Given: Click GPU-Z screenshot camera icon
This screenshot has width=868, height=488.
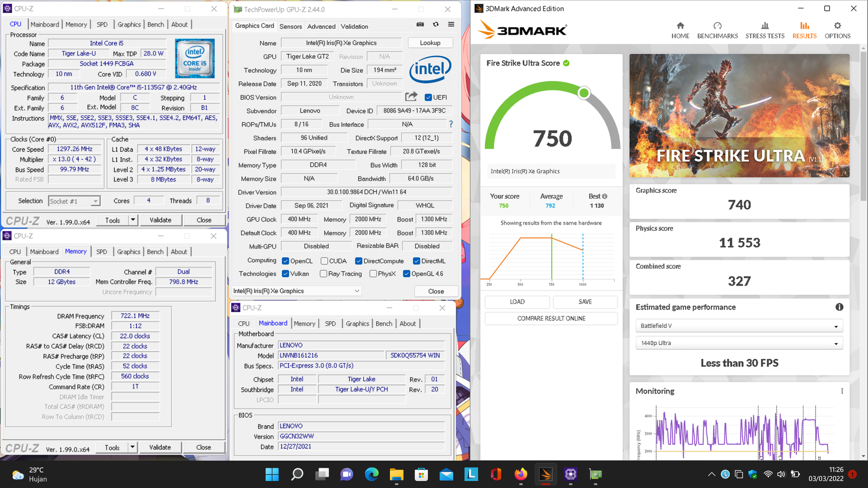Looking at the screenshot, I should [420, 24].
